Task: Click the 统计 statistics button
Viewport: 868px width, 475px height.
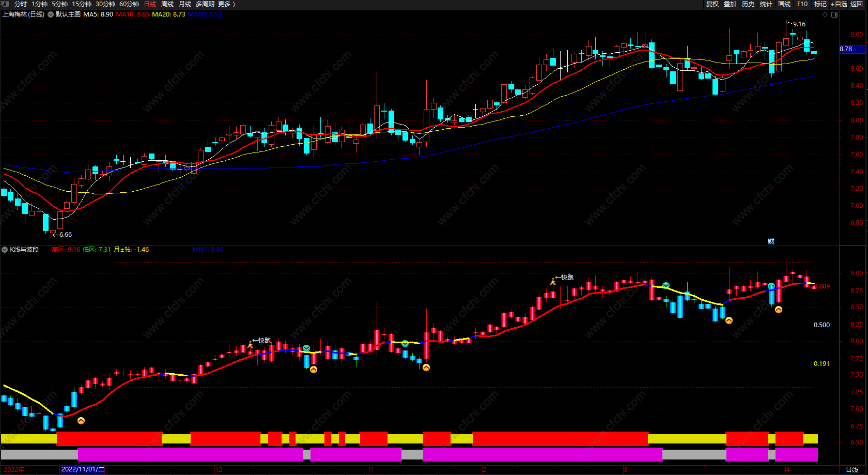Action: pyautogui.click(x=766, y=4)
